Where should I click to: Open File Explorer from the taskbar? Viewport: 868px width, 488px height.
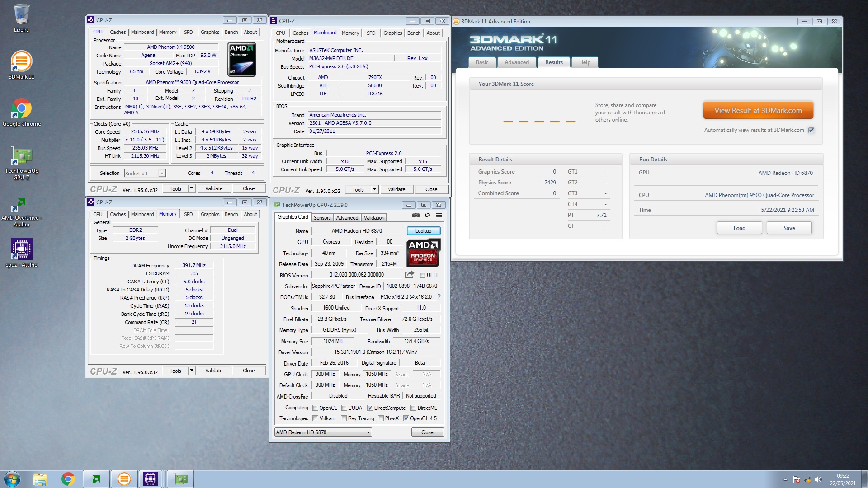point(40,479)
